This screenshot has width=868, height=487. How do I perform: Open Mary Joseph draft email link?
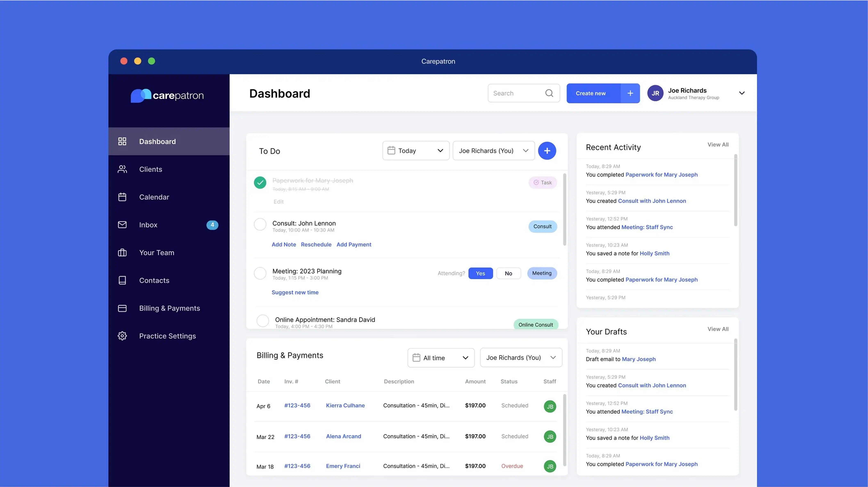click(639, 359)
